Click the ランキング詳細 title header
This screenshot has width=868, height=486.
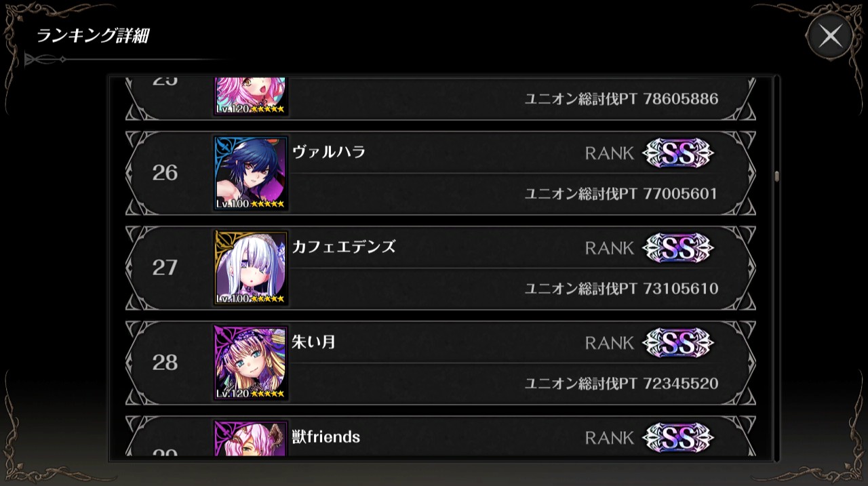(92, 36)
